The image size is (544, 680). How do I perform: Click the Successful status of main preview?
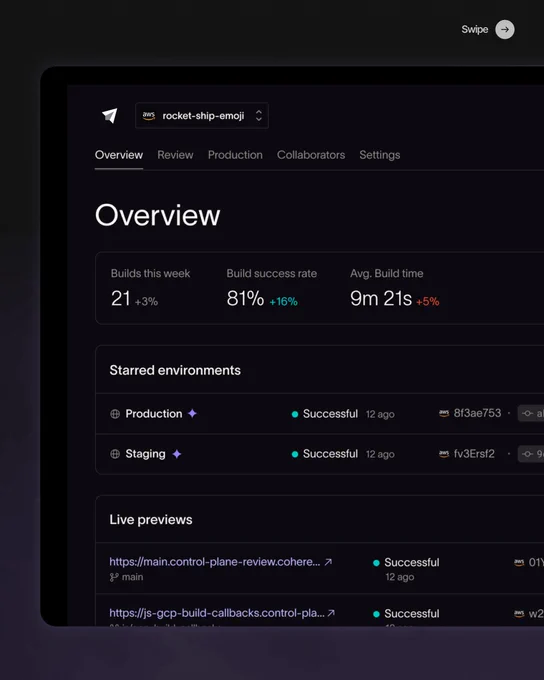coord(406,562)
